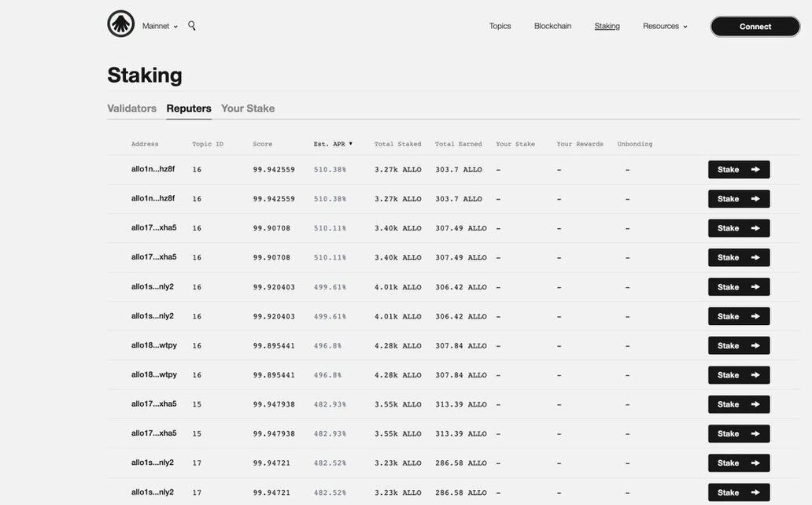
Task: Click the arrow icon on the topmost Stake button
Action: [x=755, y=170]
